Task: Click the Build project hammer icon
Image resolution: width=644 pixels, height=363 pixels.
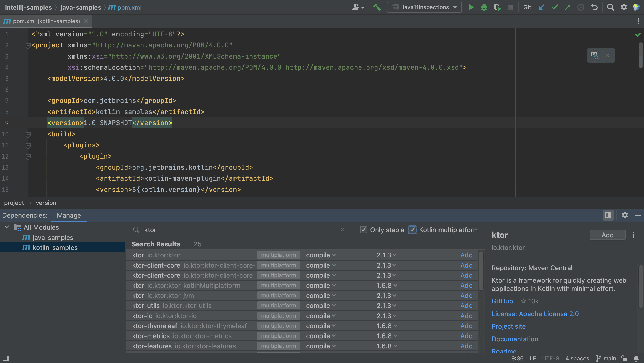Action: click(377, 7)
